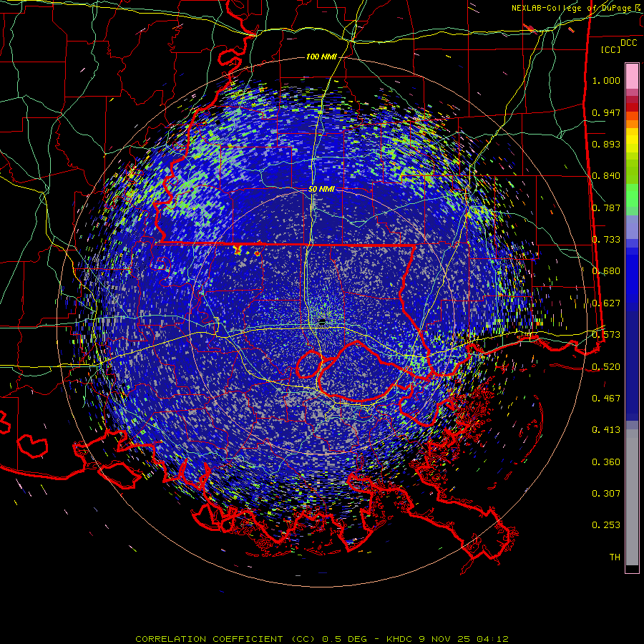This screenshot has width=644, height=644.
Task: Click the 04:12 timestamp in the caption
Action: point(492,639)
